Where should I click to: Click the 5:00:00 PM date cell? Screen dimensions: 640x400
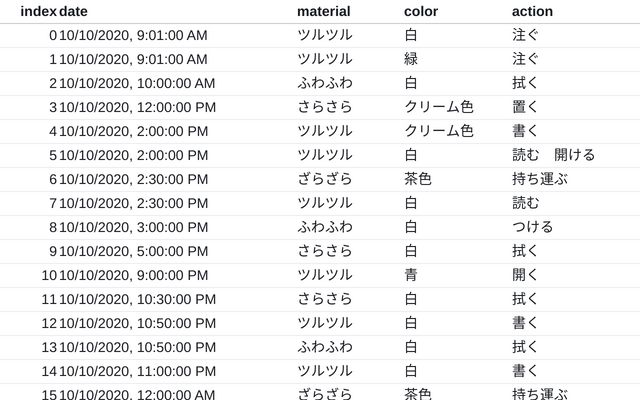[x=133, y=251]
